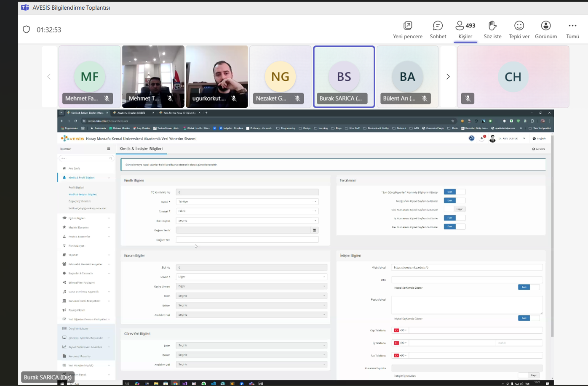Open the Unvan dropdown showing Diğer

pos(251,277)
